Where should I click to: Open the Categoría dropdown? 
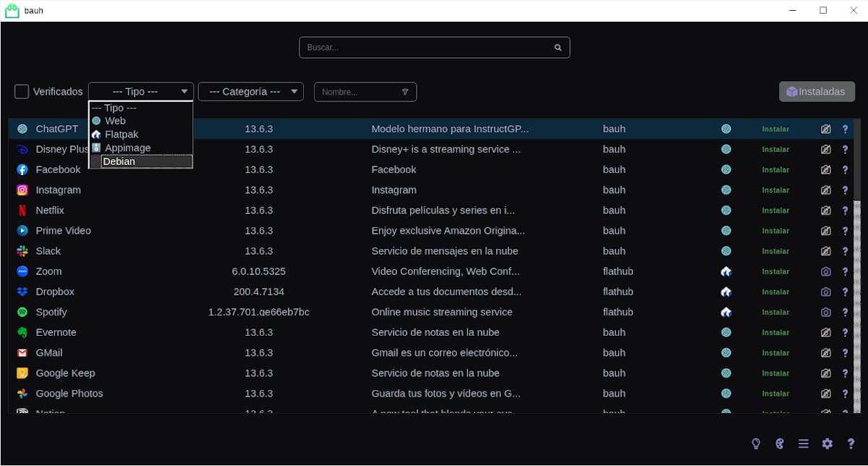pos(250,92)
